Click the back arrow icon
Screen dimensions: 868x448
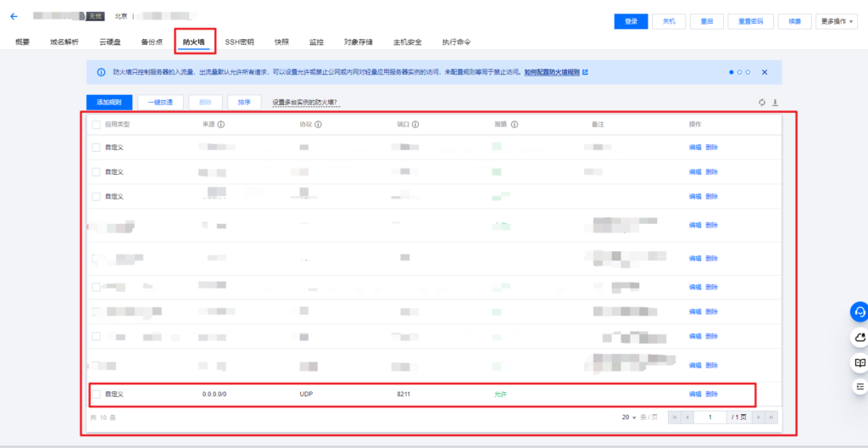[x=14, y=16]
